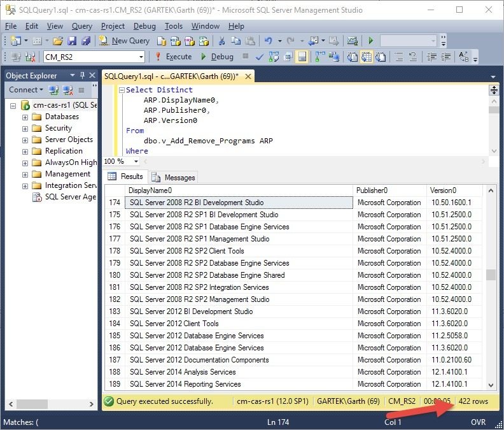504x430 pixels.
Task: Close the SQLQuery1.sql tab
Action: (248, 76)
